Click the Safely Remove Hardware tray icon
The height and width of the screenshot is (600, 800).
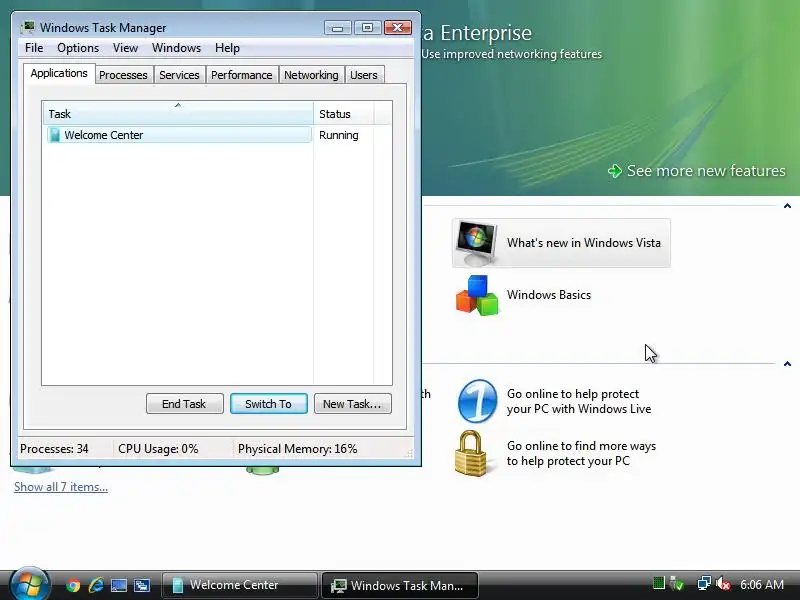[x=677, y=583]
